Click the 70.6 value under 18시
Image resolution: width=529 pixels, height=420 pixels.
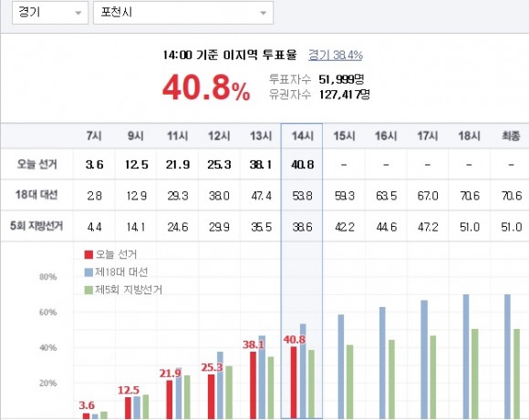click(x=470, y=196)
